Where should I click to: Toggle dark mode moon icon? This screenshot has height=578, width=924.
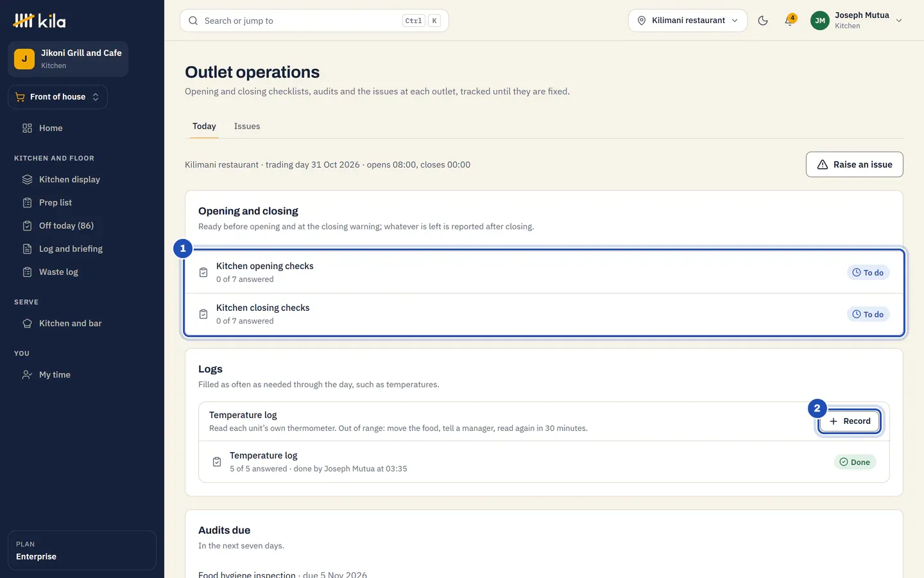763,21
